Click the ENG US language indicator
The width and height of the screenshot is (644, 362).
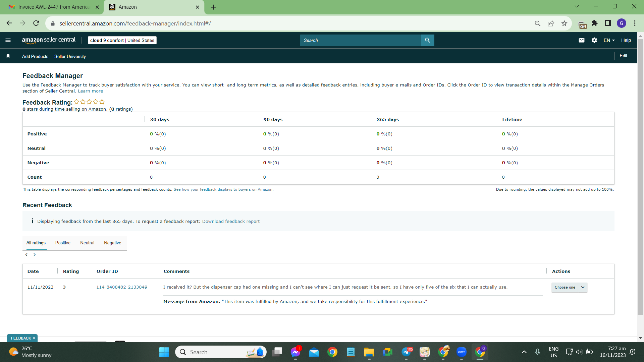point(554,352)
